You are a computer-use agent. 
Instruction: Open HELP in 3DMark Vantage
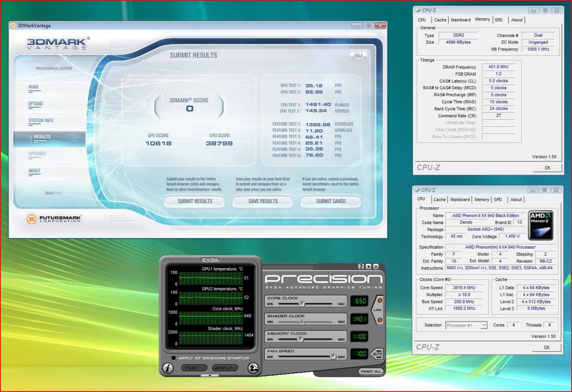point(359,55)
